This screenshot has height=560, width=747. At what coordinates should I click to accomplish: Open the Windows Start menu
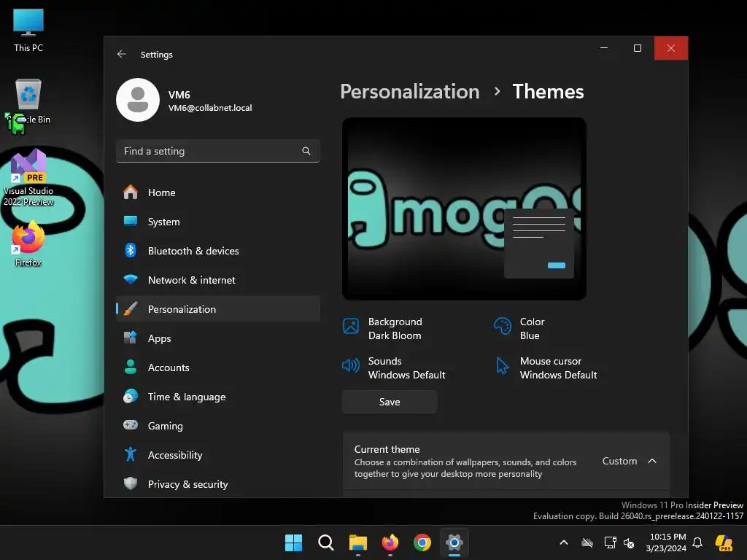[293, 542]
